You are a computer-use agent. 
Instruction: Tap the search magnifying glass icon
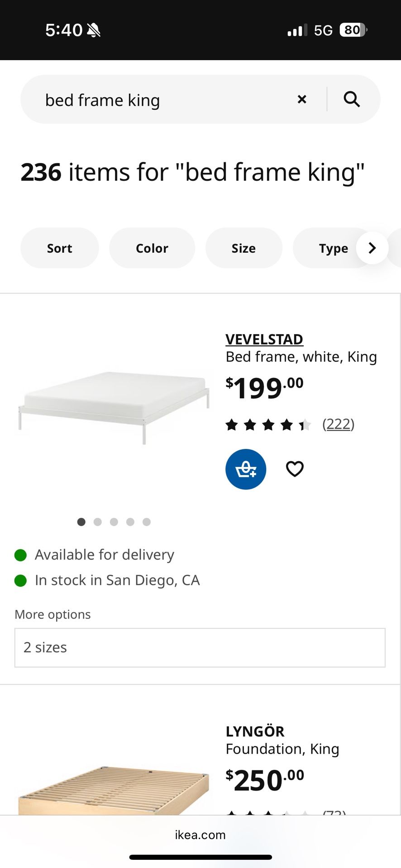click(x=352, y=99)
